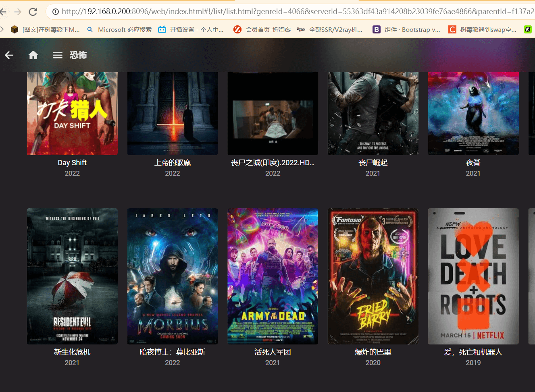
Task: Open the Day Shift movie poster
Action: tap(72, 114)
